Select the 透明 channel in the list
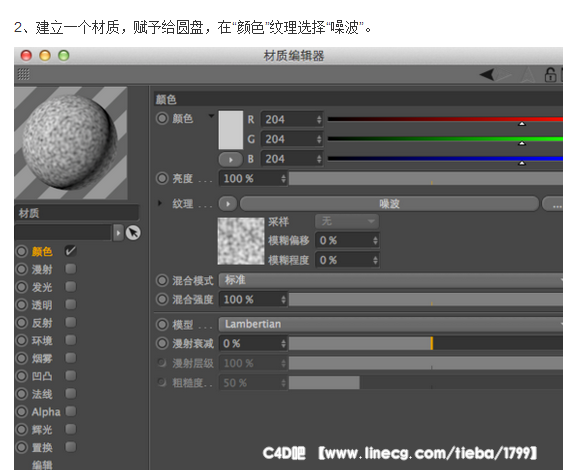 tap(42, 305)
